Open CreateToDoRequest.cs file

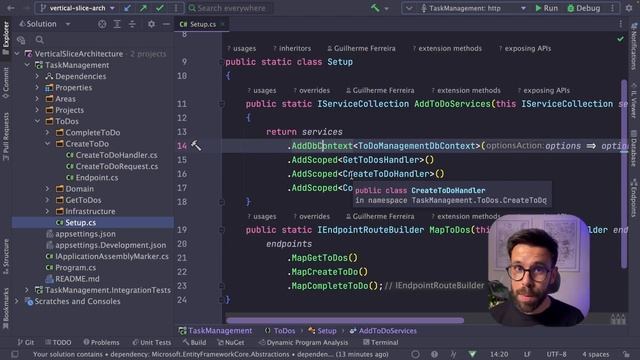[x=112, y=167]
